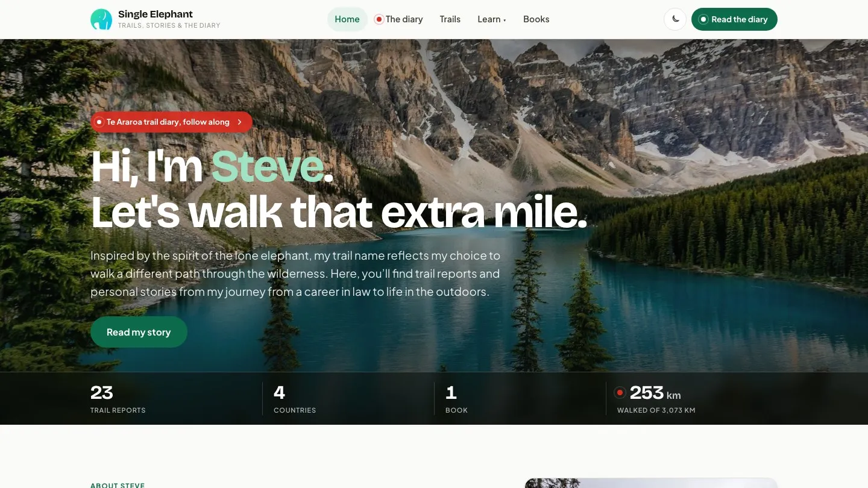
Task: Click the 253 km walked stat
Action: pos(656,399)
